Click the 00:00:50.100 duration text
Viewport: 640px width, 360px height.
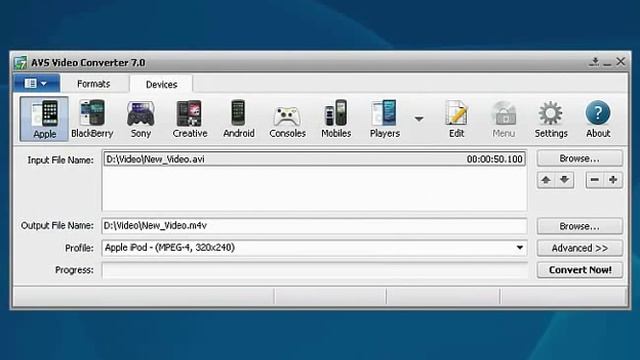pyautogui.click(x=494, y=159)
